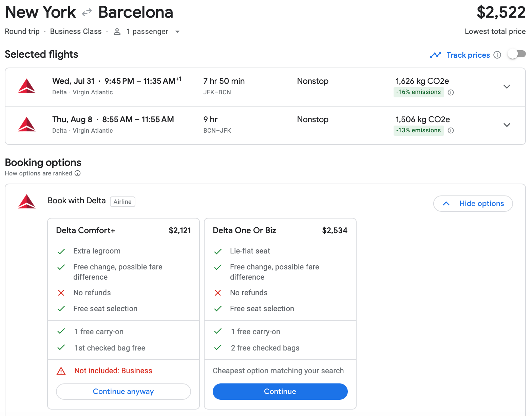Click the 1,626 kg CO2e value

(422, 81)
